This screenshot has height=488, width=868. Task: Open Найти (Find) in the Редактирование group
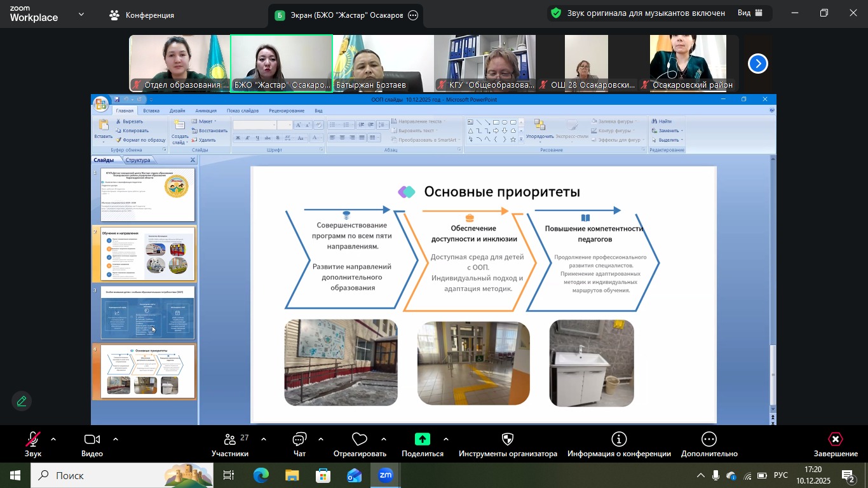[x=665, y=121]
